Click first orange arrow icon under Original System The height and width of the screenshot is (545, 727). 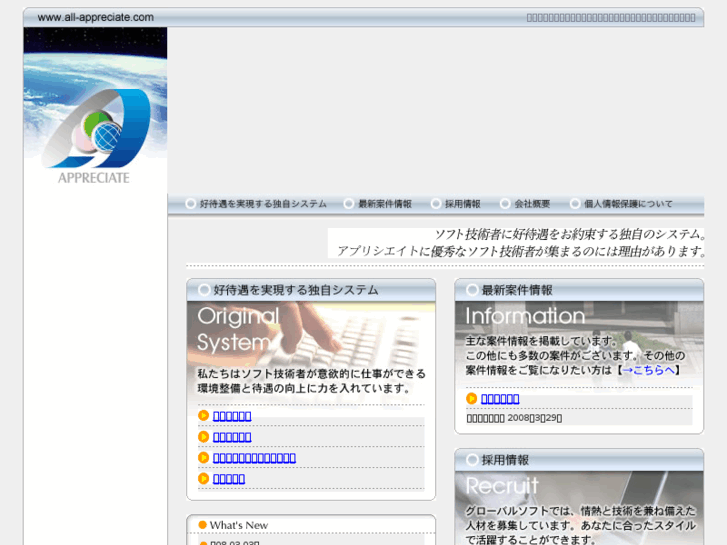pyautogui.click(x=204, y=416)
